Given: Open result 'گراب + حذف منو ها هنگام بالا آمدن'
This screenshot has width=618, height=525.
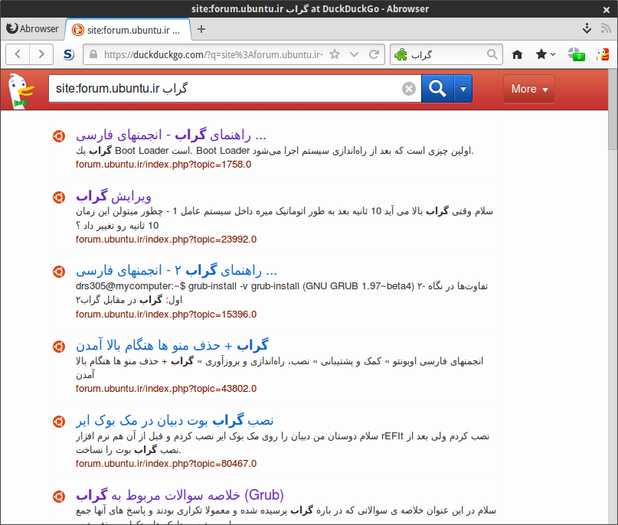Looking at the screenshot, I should click(172, 345).
